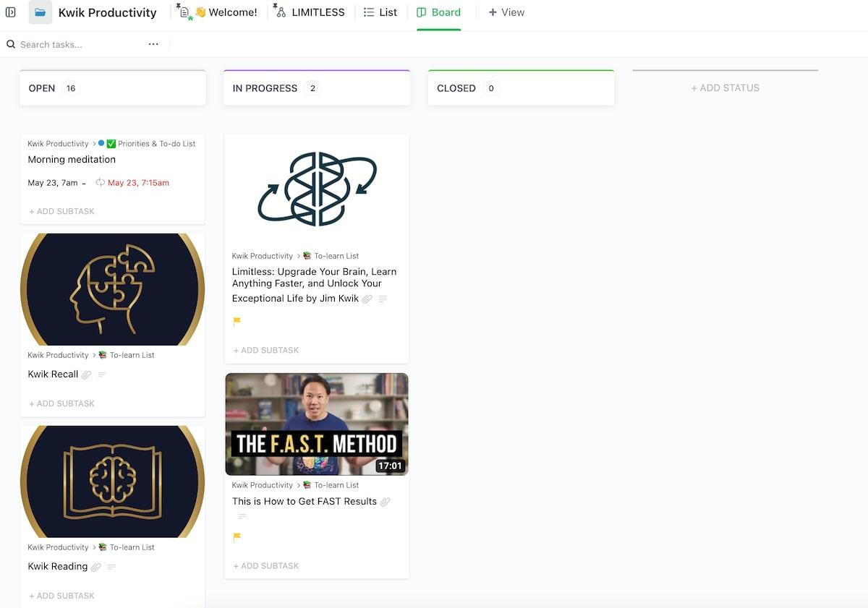The height and width of the screenshot is (608, 868).
Task: Add subtask under Kwik Recall
Action: pyautogui.click(x=62, y=404)
